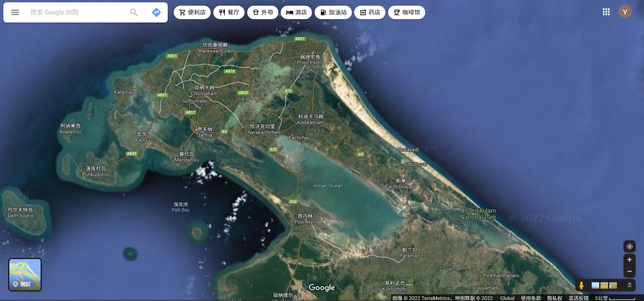Click the Suthumalai place label

click(195, 101)
